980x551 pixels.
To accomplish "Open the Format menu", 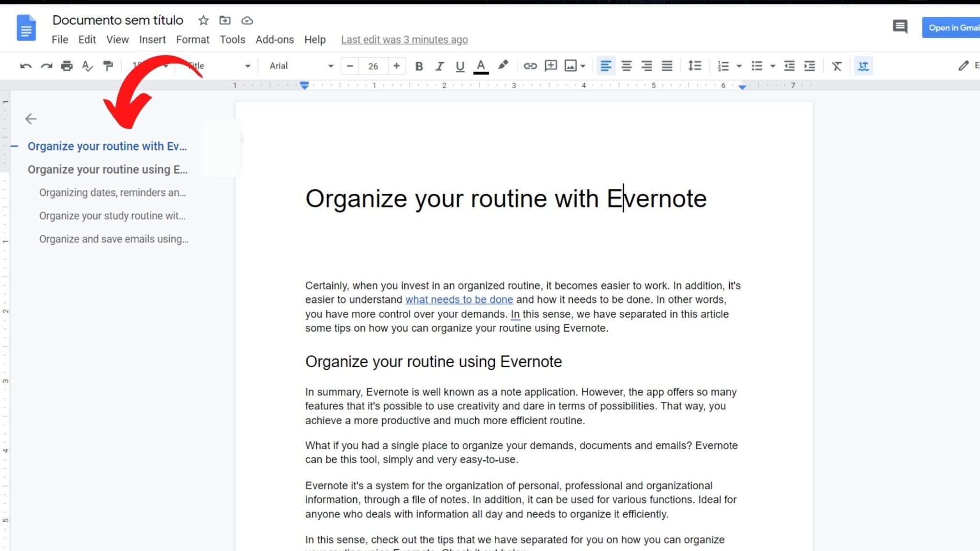I will click(193, 40).
